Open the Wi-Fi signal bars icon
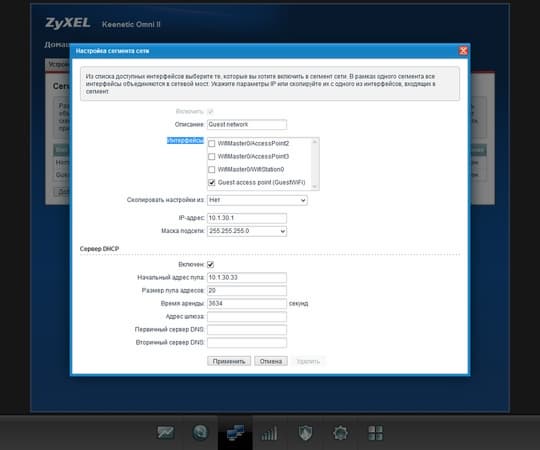540x450 pixels. 270,433
